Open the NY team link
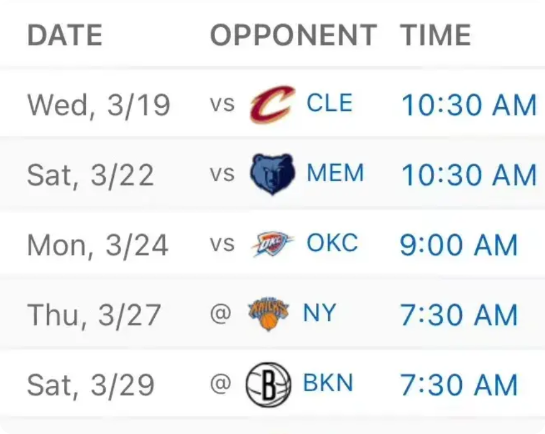This screenshot has width=545, height=434. pyautogui.click(x=319, y=312)
